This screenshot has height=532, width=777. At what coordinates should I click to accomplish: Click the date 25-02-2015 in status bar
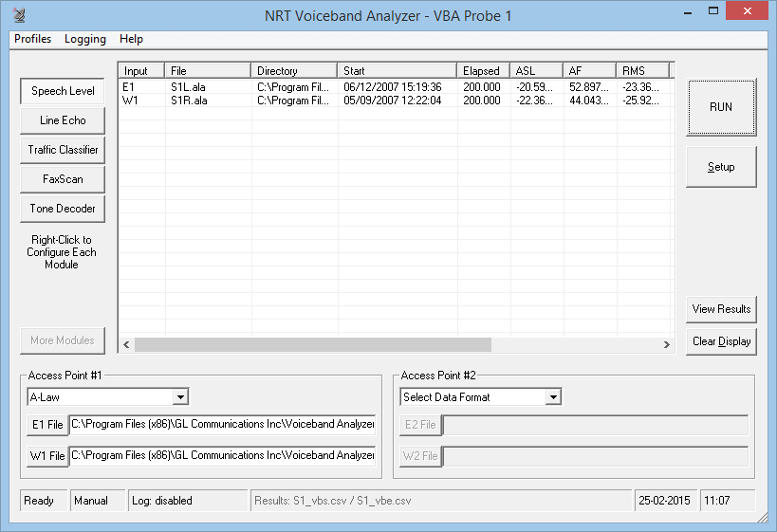(x=664, y=501)
